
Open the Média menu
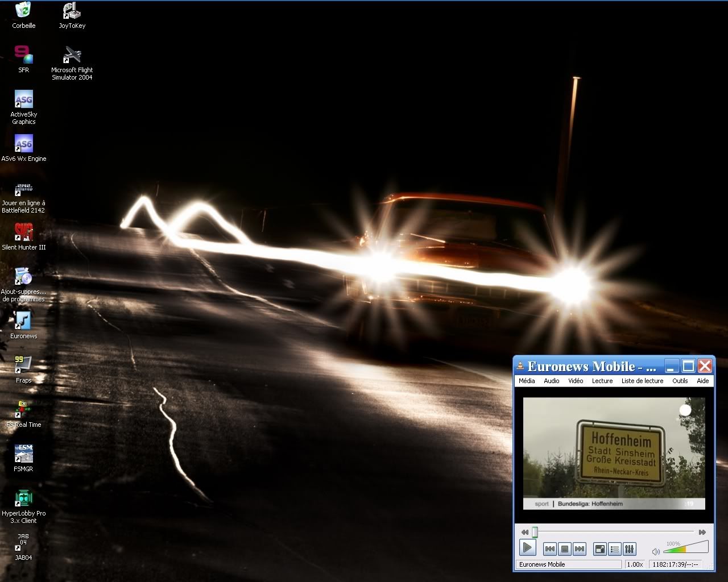(x=526, y=381)
